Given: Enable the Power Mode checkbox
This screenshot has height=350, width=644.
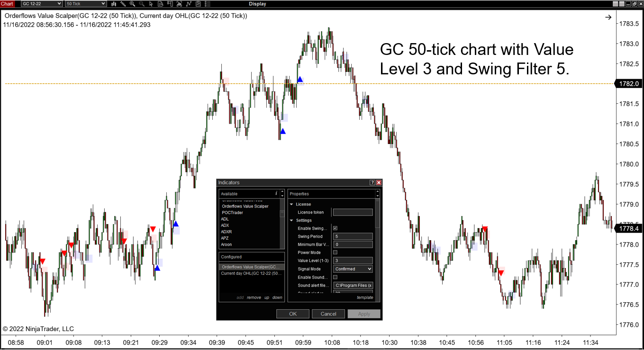Looking at the screenshot, I should click(335, 252).
